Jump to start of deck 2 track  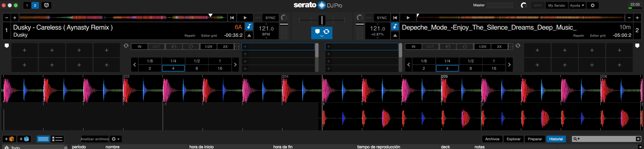[395, 18]
